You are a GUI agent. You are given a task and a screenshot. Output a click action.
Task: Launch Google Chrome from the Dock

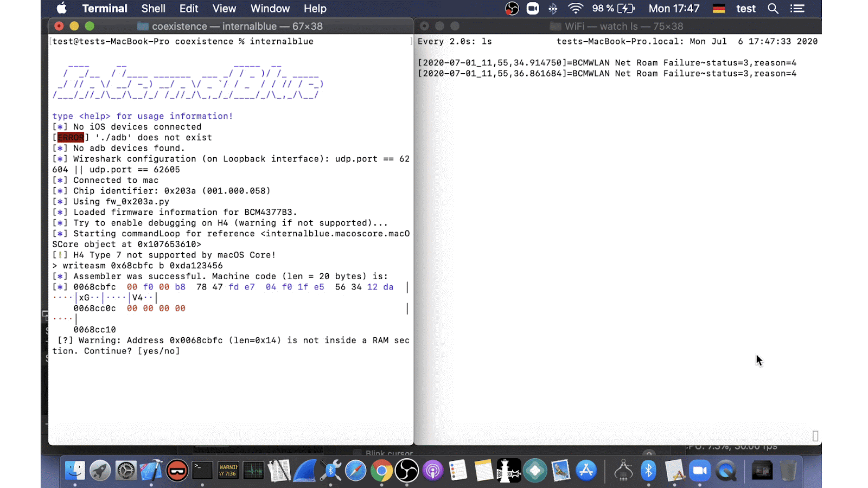tap(381, 470)
